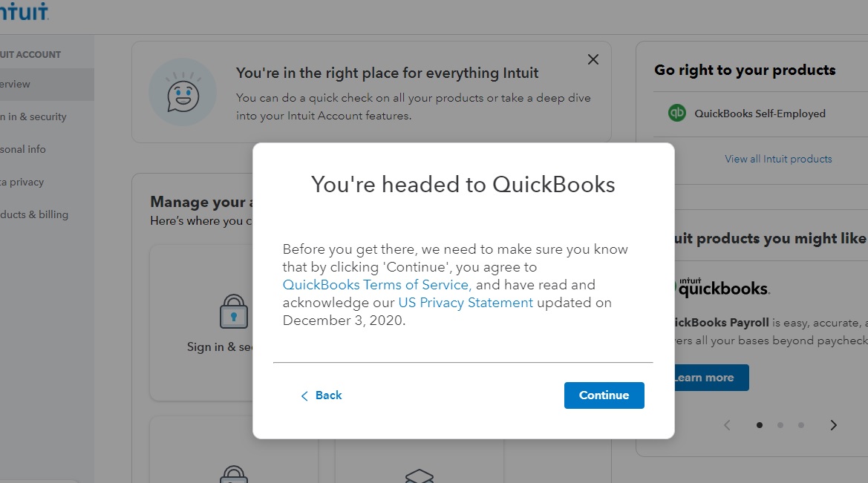
Task: Jump to the second carousel dot
Action: [x=780, y=425]
